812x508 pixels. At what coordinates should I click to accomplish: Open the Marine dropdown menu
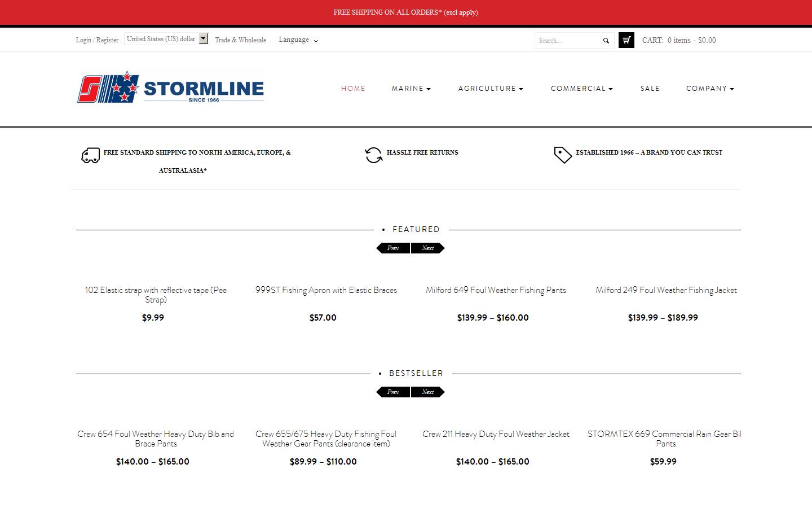(411, 89)
